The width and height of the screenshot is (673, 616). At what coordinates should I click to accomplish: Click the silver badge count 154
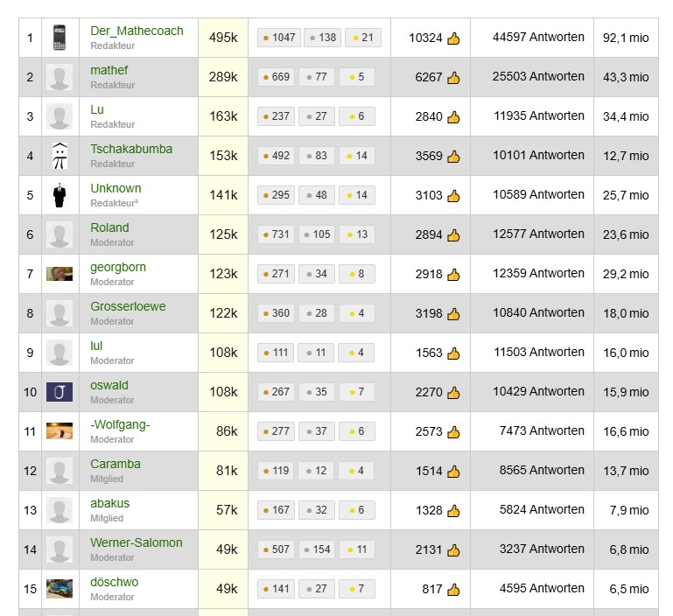(x=317, y=549)
